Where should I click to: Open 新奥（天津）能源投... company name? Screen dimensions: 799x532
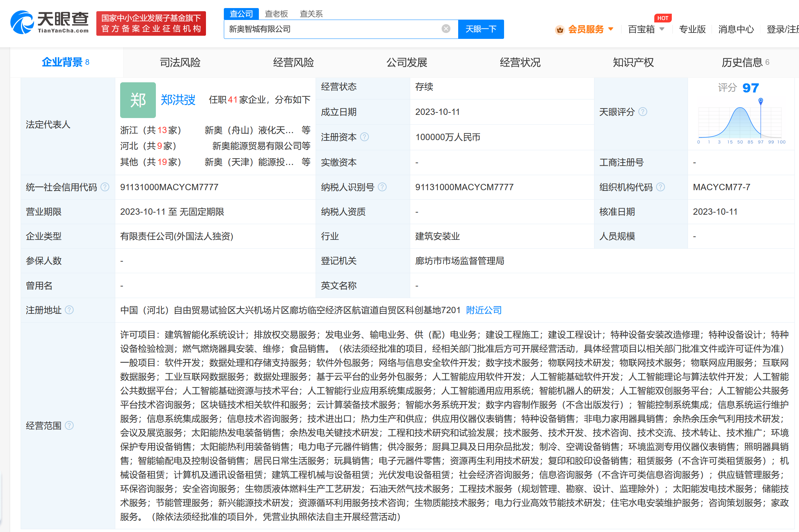pyautogui.click(x=249, y=162)
